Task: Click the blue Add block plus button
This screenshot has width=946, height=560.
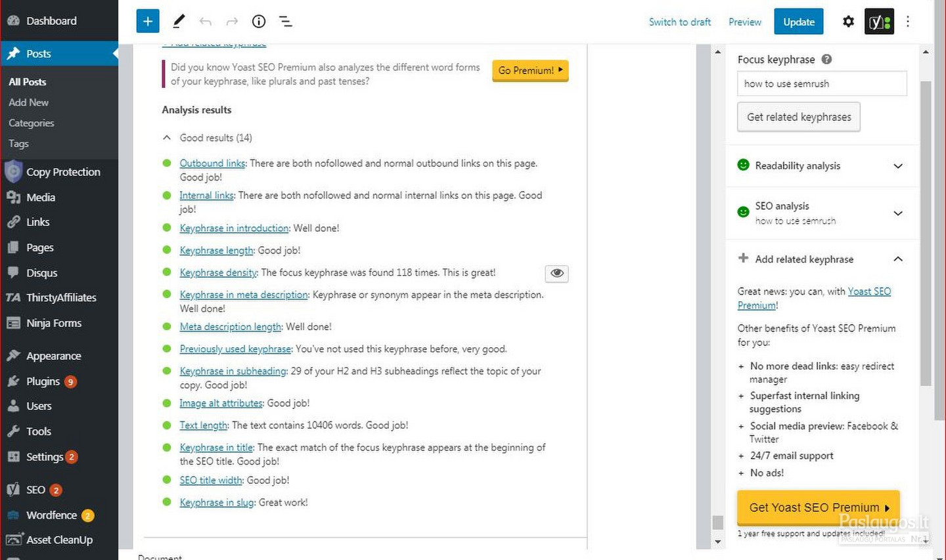Action: pos(148,21)
